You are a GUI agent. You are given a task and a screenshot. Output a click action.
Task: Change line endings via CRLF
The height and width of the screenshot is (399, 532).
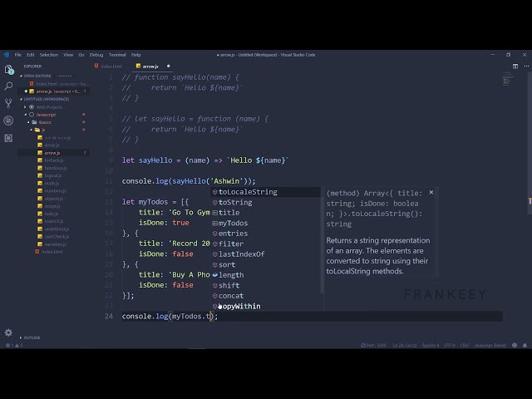[465, 346]
